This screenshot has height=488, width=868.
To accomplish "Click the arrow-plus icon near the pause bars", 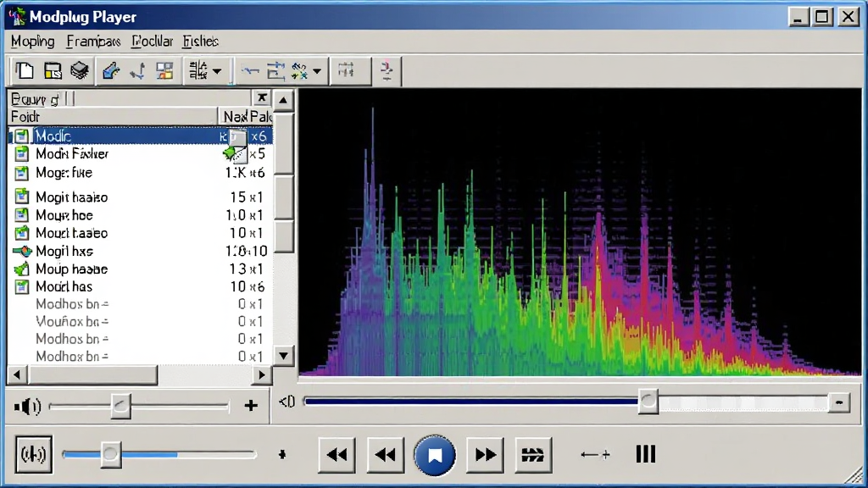I will 596,455.
